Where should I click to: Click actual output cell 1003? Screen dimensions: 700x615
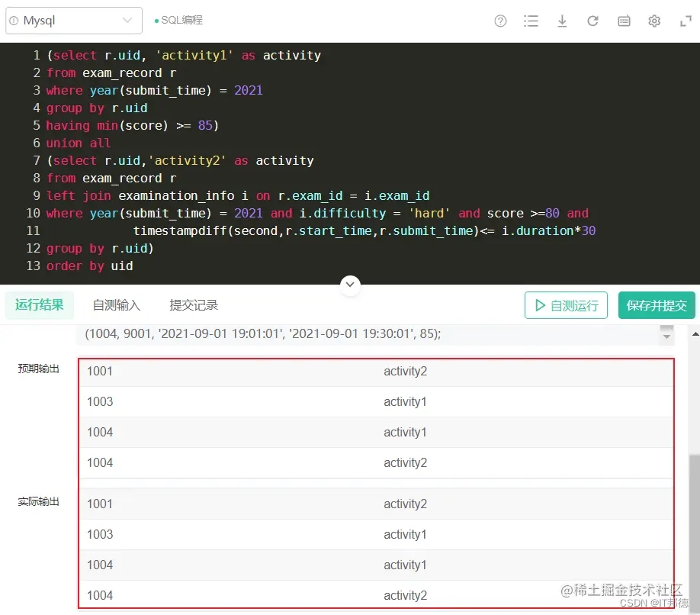coord(100,534)
